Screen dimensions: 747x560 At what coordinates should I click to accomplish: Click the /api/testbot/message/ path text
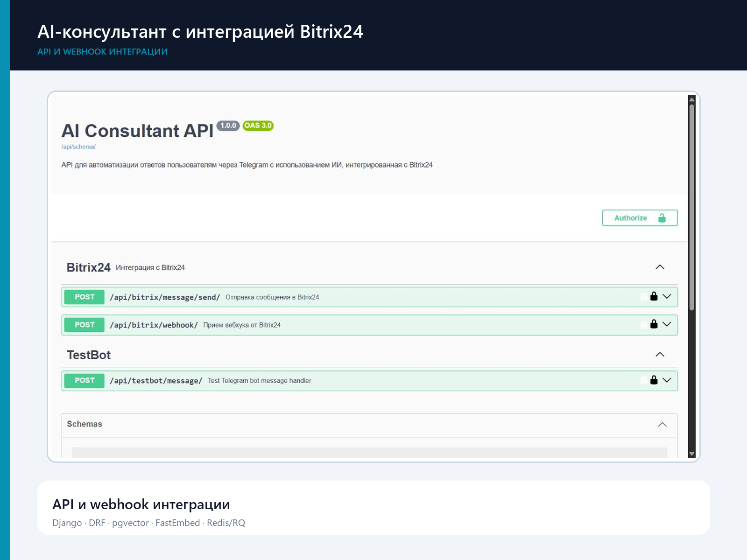point(156,381)
